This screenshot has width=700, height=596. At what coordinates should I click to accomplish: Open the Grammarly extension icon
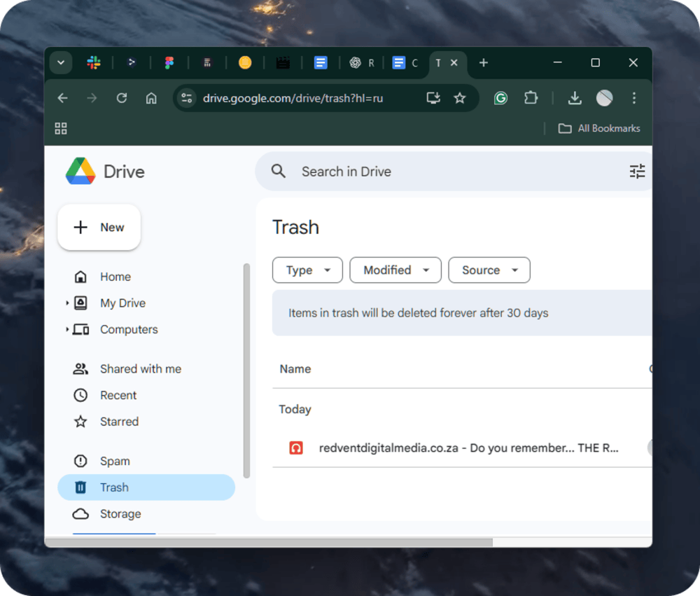(x=500, y=98)
